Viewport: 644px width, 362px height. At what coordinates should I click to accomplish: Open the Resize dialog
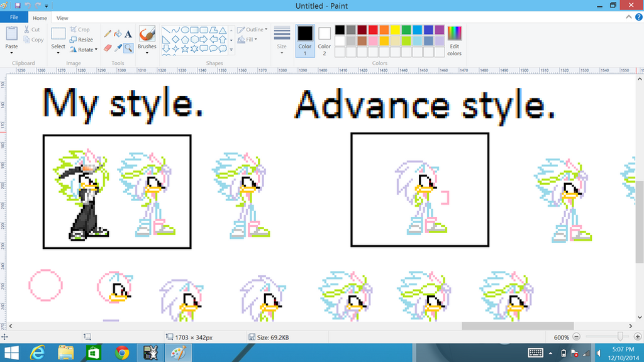point(81,40)
